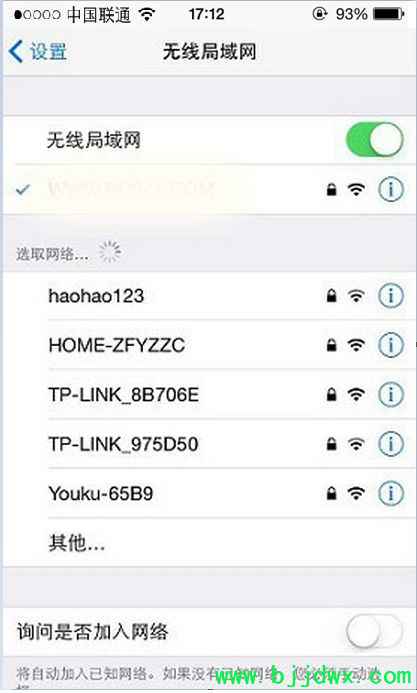
Task: Turn off the 无线局域网 switch
Action: [x=375, y=140]
